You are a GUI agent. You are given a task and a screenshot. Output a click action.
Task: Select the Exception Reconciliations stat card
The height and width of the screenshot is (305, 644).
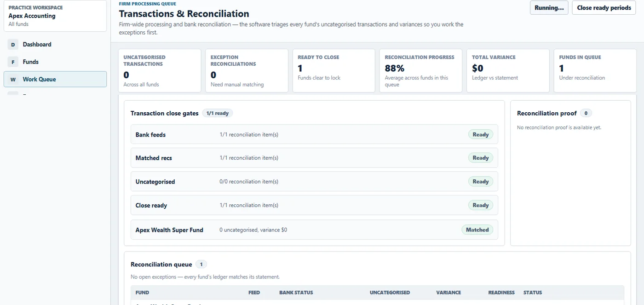[247, 71]
